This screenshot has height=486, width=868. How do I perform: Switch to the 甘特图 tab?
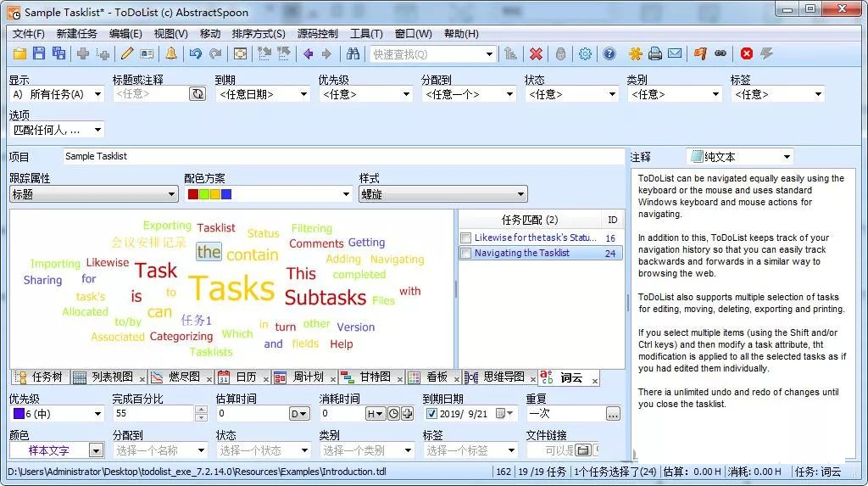[x=371, y=377]
